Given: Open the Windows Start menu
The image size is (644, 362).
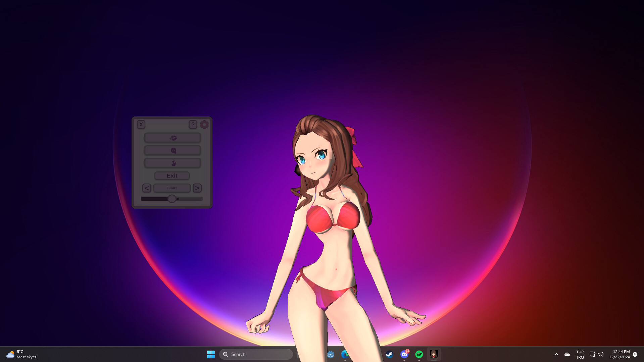Looking at the screenshot, I should (x=211, y=354).
